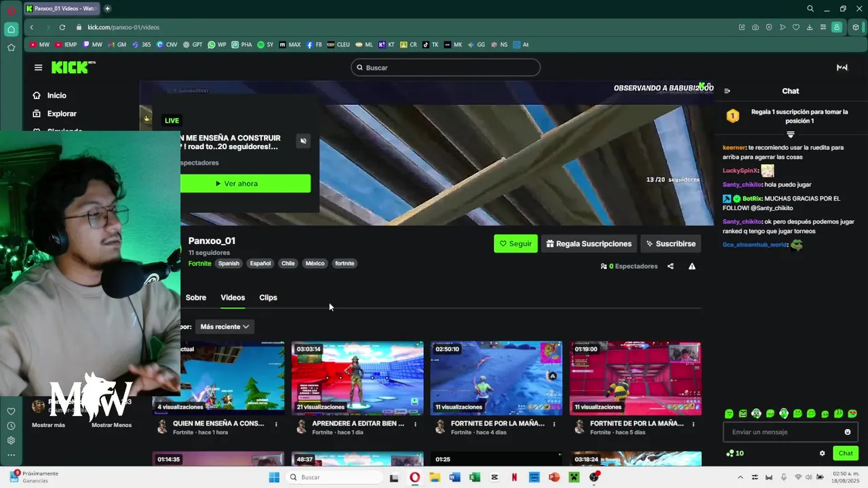Click the Ver ahora button
Viewport: 868px width, 488px height.
pyautogui.click(x=245, y=184)
